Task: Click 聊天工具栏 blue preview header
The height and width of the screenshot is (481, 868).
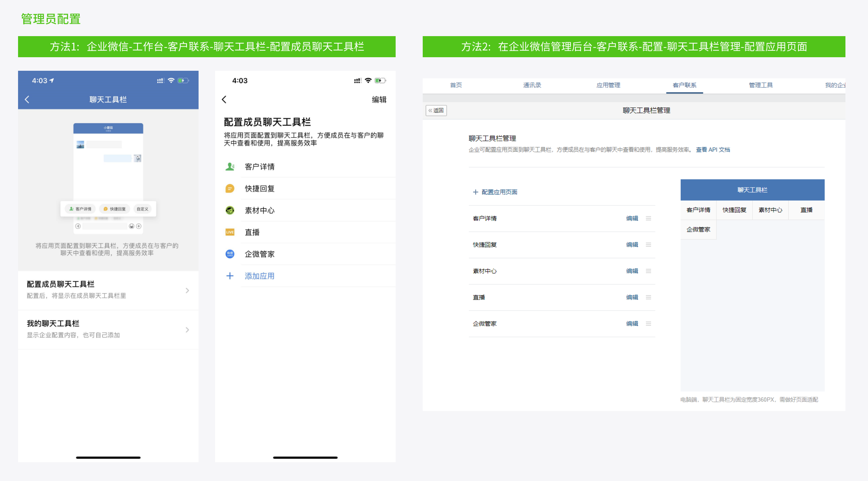Action: [x=753, y=190]
